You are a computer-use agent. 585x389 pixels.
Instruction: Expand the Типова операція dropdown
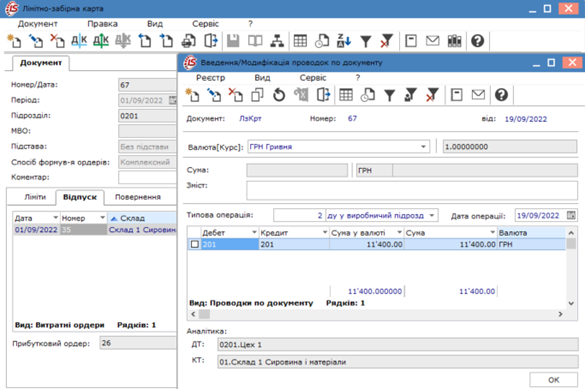pyautogui.click(x=432, y=215)
